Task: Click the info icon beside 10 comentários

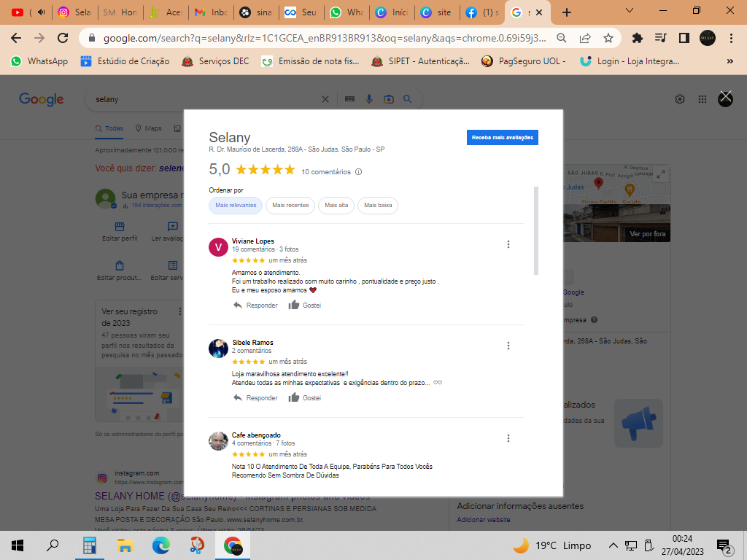Action: [x=359, y=172]
